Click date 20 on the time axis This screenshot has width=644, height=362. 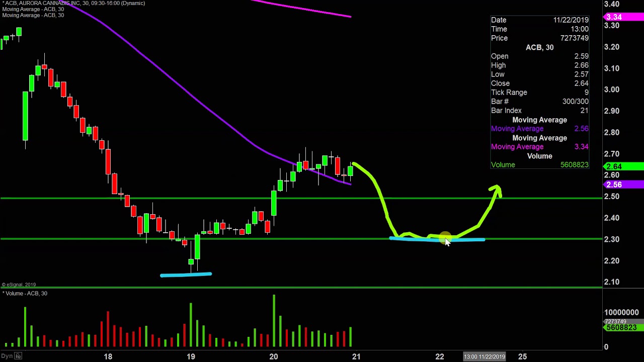[x=273, y=356]
